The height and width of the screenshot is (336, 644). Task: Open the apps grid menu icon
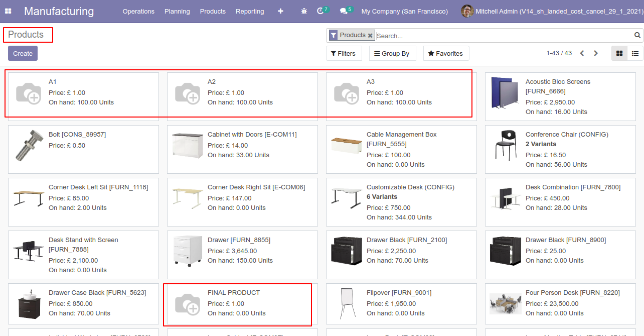[x=8, y=11]
